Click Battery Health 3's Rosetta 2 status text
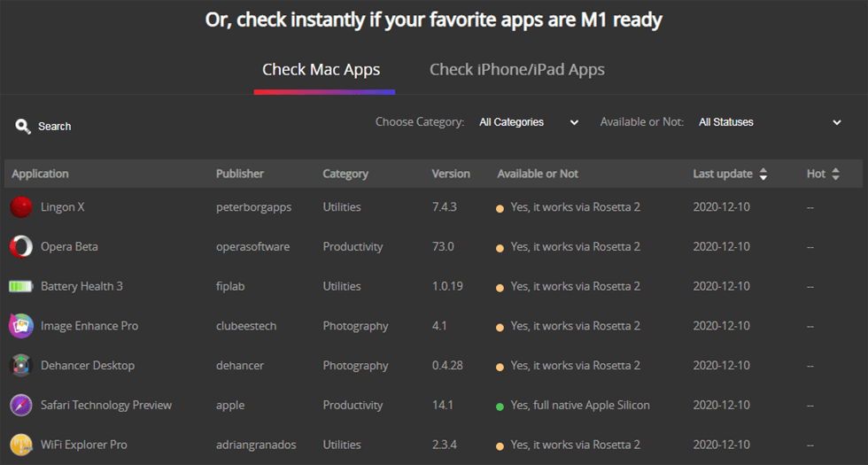Image resolution: width=868 pixels, height=465 pixels. (x=575, y=286)
